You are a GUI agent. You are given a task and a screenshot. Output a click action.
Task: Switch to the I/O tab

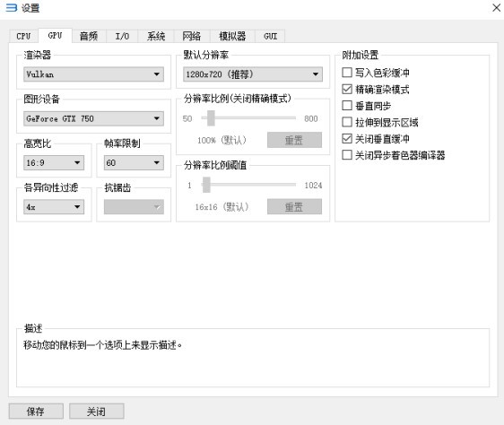pos(122,36)
